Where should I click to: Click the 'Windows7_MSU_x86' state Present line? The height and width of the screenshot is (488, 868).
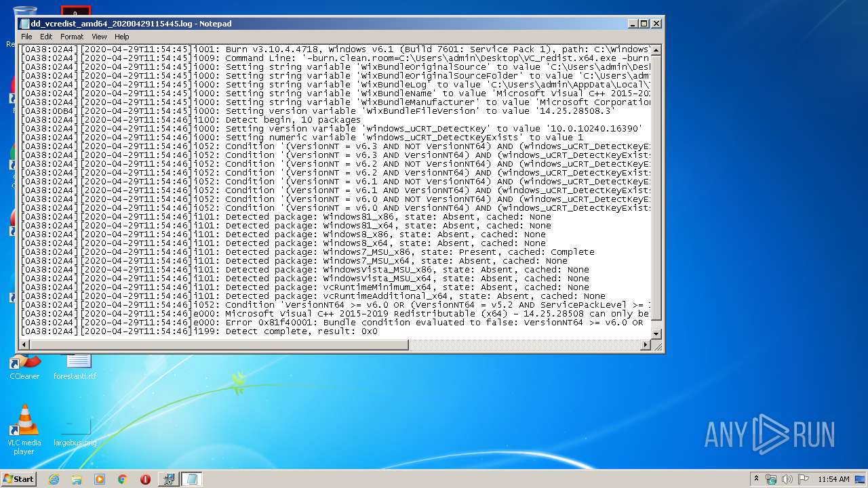(307, 252)
